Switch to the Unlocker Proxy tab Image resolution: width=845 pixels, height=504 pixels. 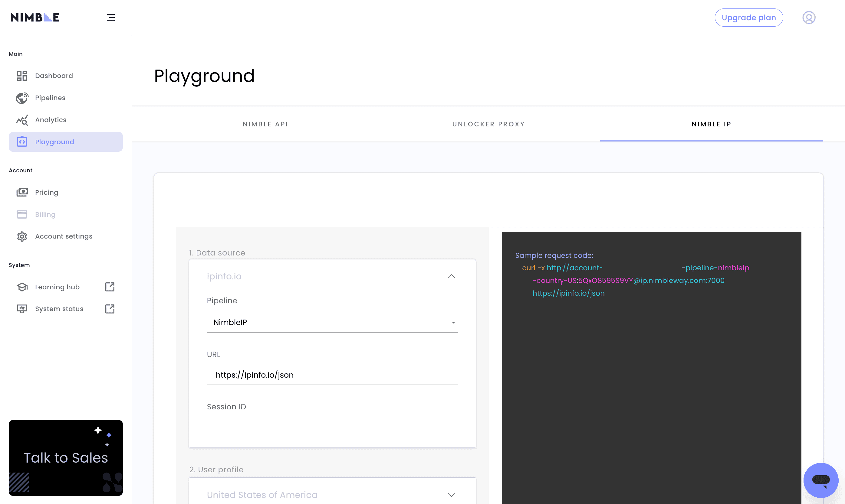(488, 124)
